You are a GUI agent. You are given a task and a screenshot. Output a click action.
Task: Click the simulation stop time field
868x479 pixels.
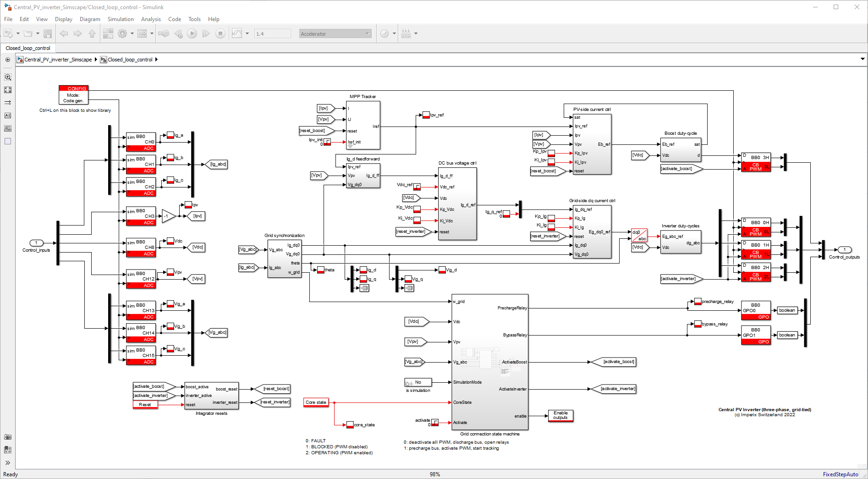tap(273, 33)
